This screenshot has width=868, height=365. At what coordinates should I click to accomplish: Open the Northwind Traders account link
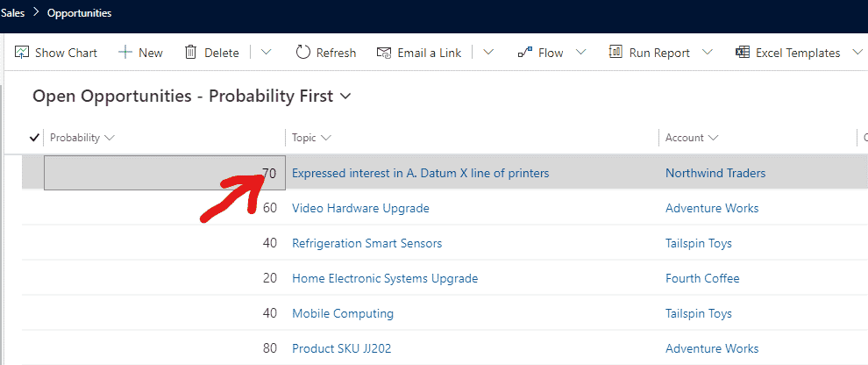click(715, 173)
